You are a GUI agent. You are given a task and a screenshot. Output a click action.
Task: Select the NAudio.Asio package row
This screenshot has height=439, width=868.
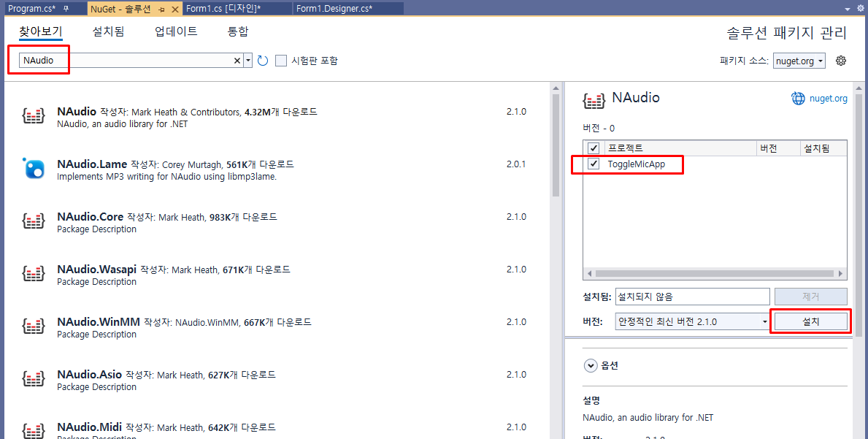tap(277, 380)
